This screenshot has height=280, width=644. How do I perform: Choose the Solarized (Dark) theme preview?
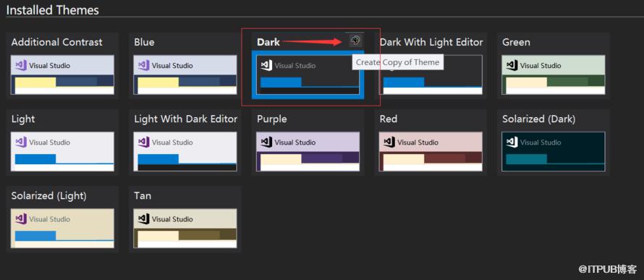[554, 151]
